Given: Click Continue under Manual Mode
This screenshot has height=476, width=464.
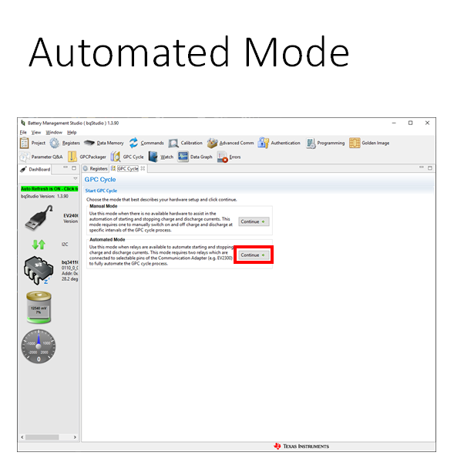Looking at the screenshot, I should [254, 221].
